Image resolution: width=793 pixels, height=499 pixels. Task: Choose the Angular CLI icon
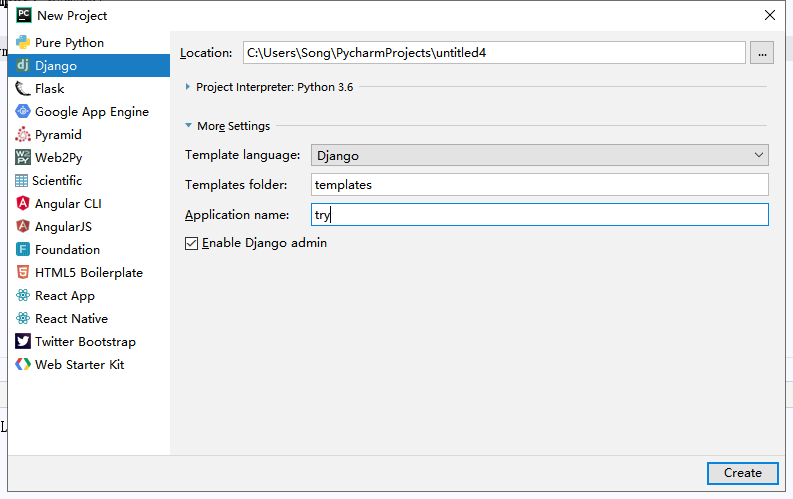pyautogui.click(x=23, y=203)
